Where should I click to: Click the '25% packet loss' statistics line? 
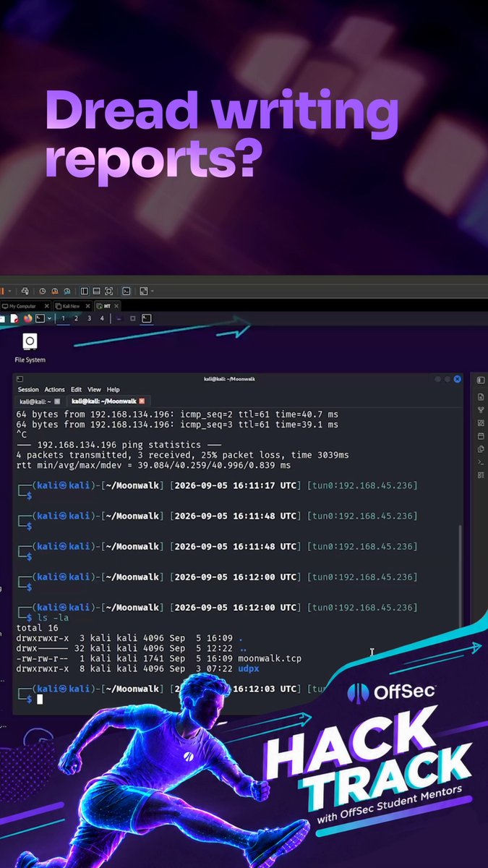click(183, 454)
